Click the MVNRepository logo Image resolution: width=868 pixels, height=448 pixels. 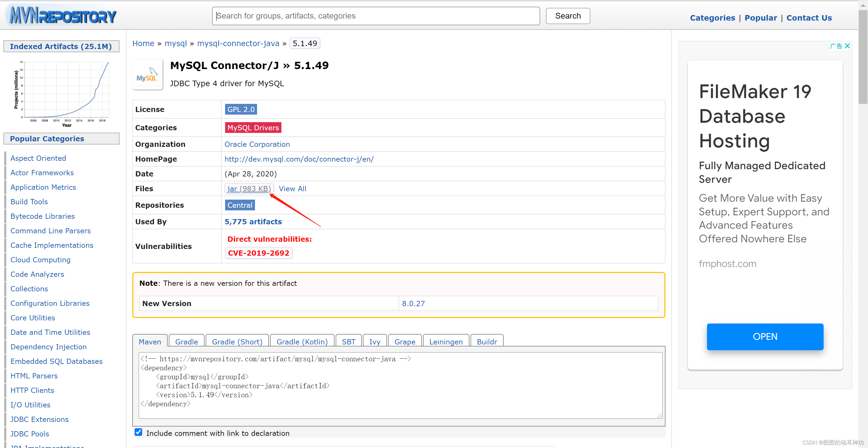63,15
